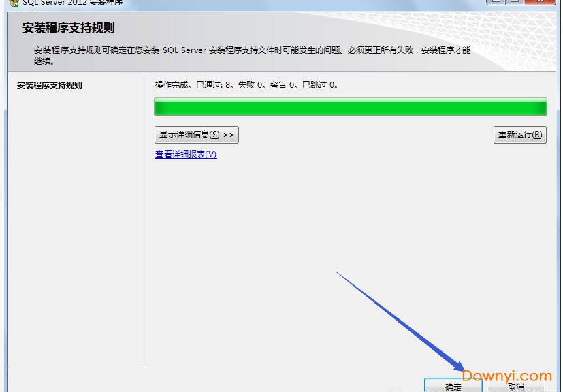Confirm with the 确定 button
Screen dimensions: 563x392
click(x=453, y=386)
